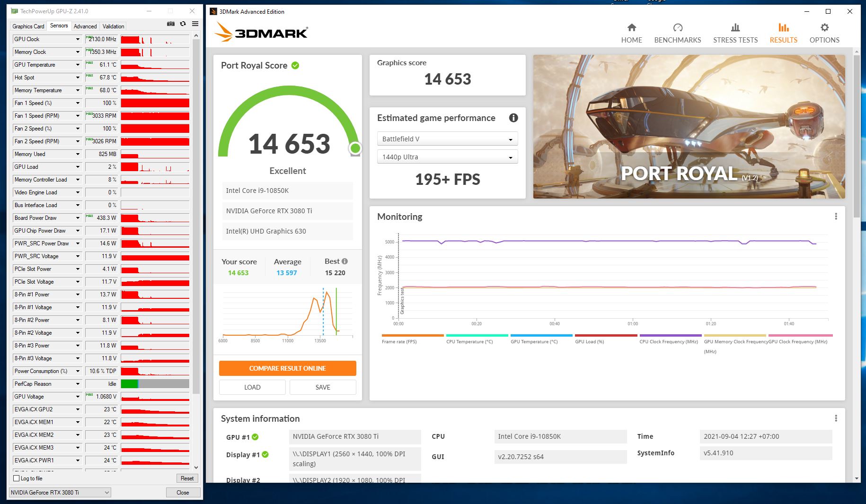Click the Save result button
The image size is (866, 504).
tap(323, 387)
